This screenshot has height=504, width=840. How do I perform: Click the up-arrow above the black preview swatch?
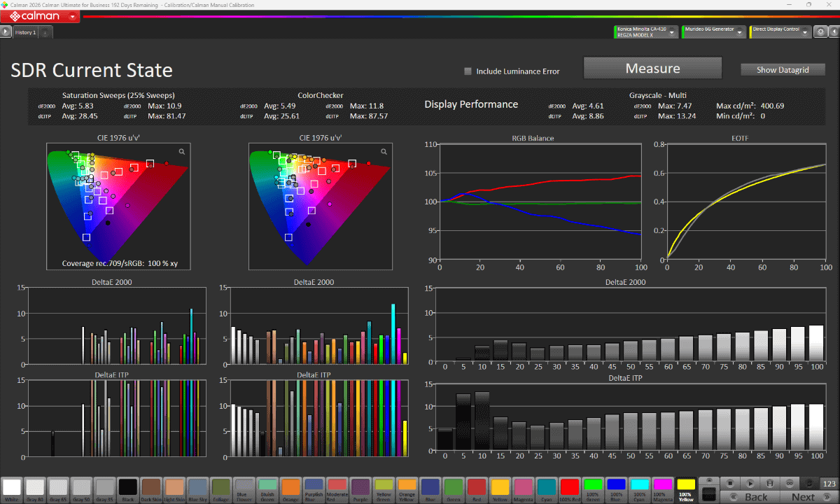click(x=709, y=480)
